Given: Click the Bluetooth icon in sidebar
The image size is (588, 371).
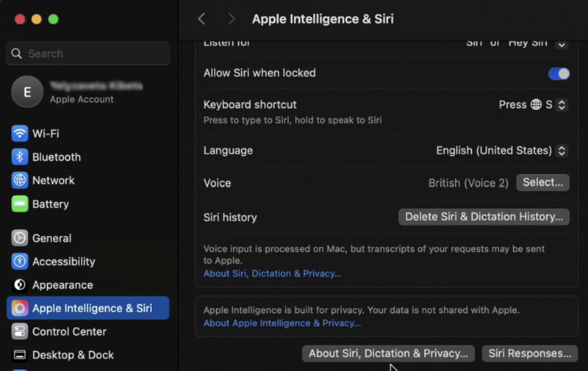Looking at the screenshot, I should click(x=20, y=156).
